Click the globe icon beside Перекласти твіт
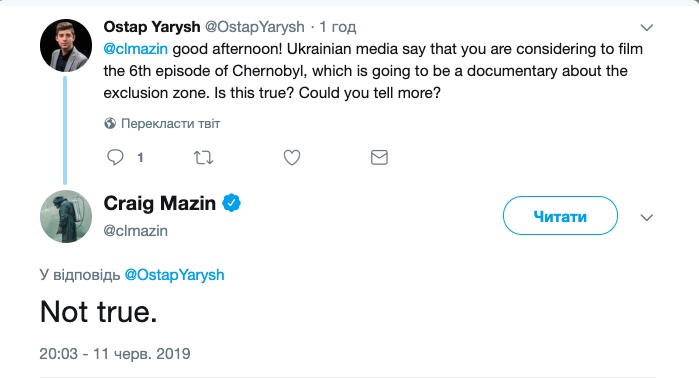This screenshot has height=378, width=699. tap(110, 123)
